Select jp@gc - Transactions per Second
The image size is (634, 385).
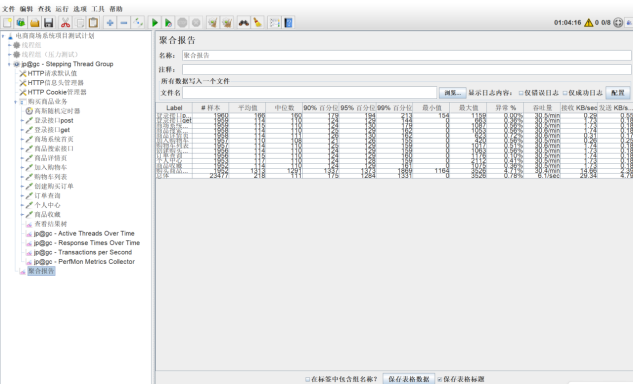83,252
